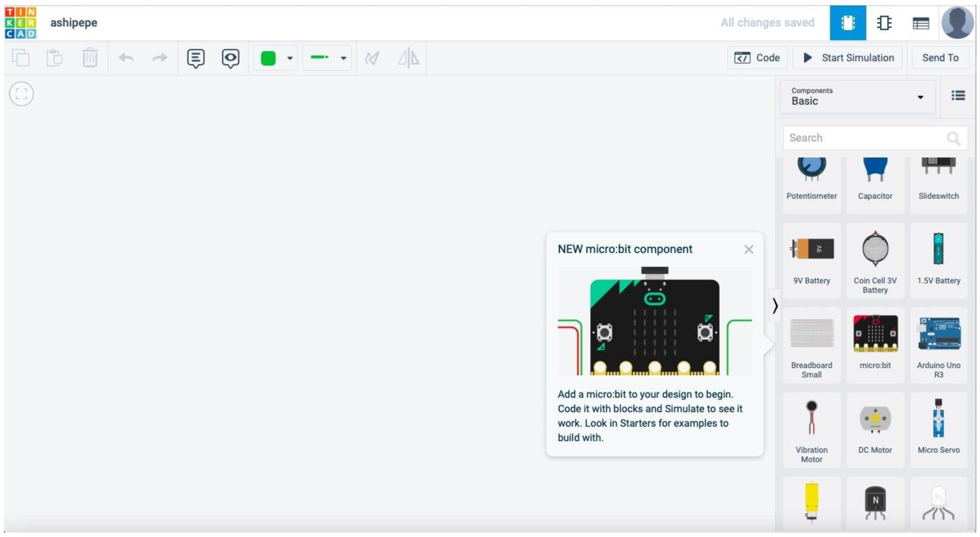Screen dimensions: 980x537
Task: Click the green wire color swatch
Action: (x=268, y=58)
